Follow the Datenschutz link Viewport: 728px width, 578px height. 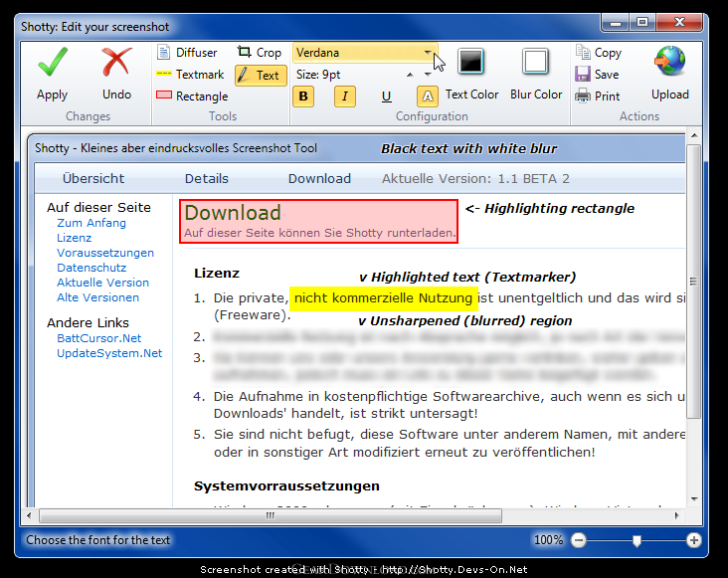tap(91, 268)
